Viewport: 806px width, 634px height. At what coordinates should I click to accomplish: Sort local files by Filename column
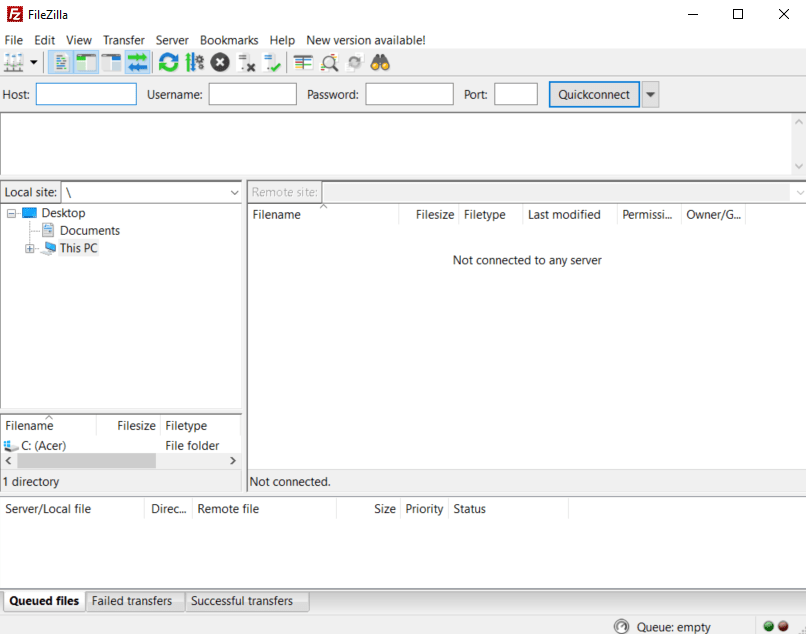(x=48, y=425)
